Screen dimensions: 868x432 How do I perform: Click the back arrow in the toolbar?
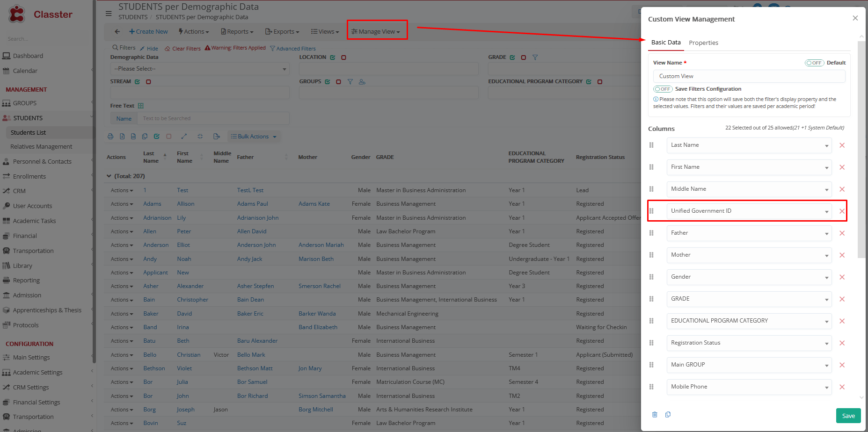117,32
